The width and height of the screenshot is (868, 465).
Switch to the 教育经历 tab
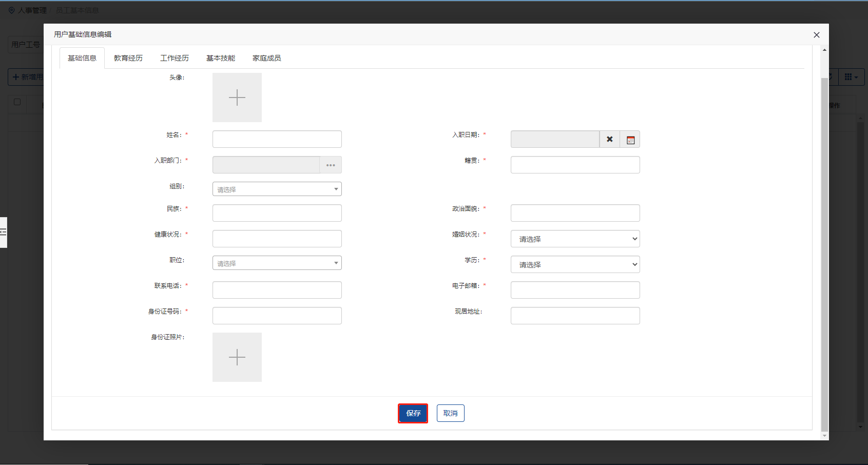point(128,58)
